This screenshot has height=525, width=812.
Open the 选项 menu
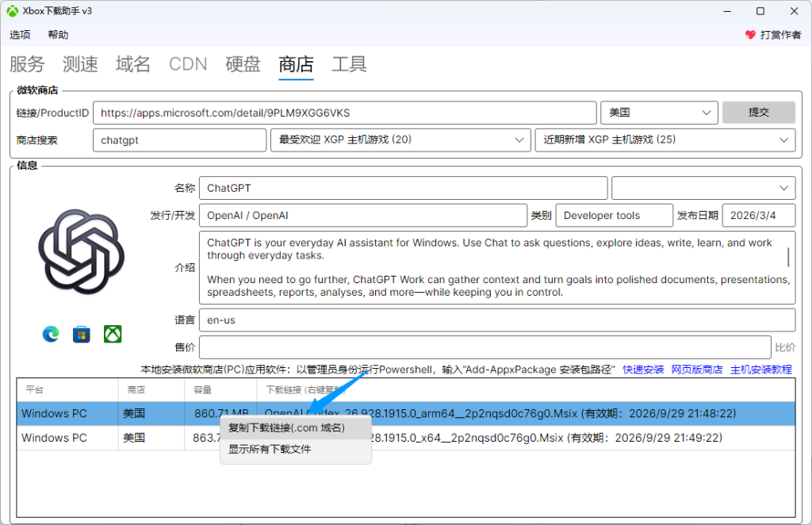(x=20, y=35)
